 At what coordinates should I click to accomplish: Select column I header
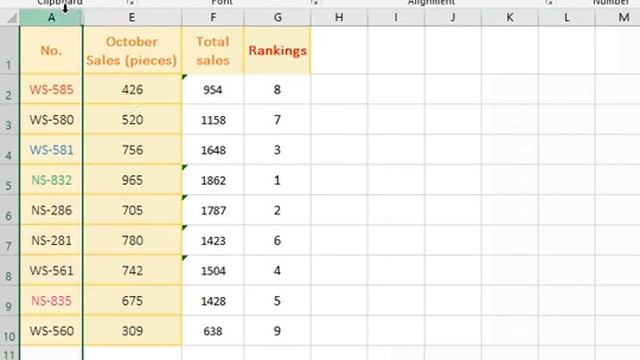(396, 18)
